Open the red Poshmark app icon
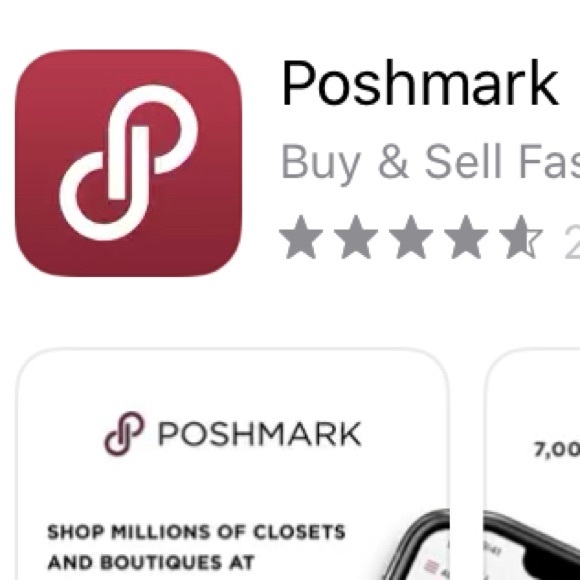This screenshot has height=580, width=580. point(128,163)
